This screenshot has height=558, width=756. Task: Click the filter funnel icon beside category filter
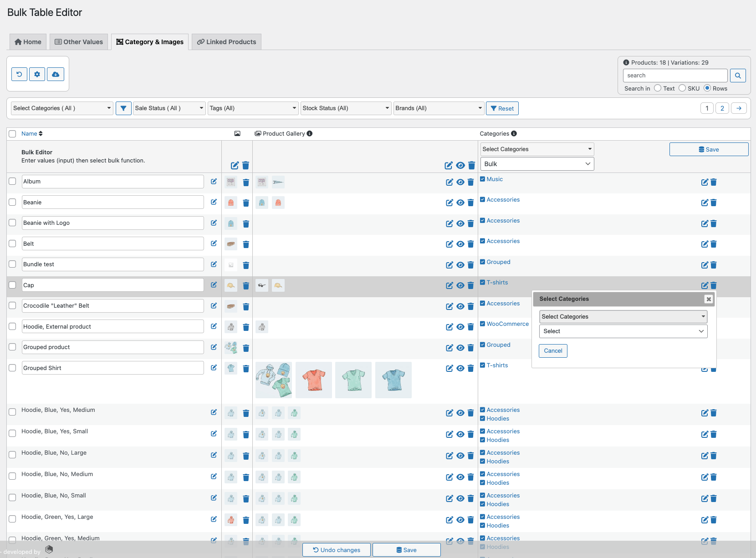tap(123, 108)
